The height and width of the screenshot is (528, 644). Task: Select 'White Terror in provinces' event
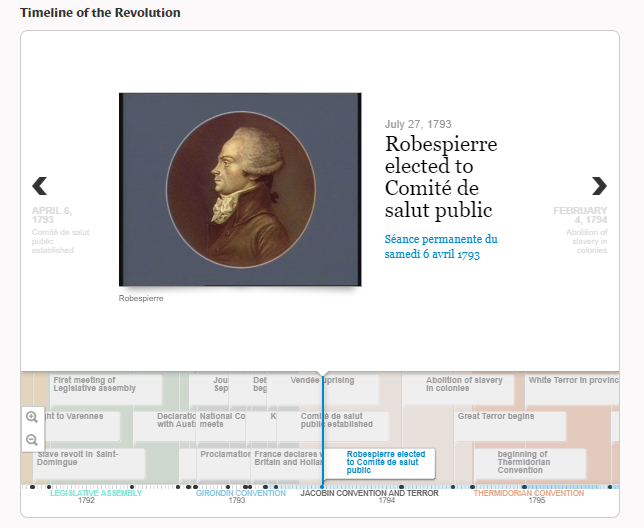point(572,389)
